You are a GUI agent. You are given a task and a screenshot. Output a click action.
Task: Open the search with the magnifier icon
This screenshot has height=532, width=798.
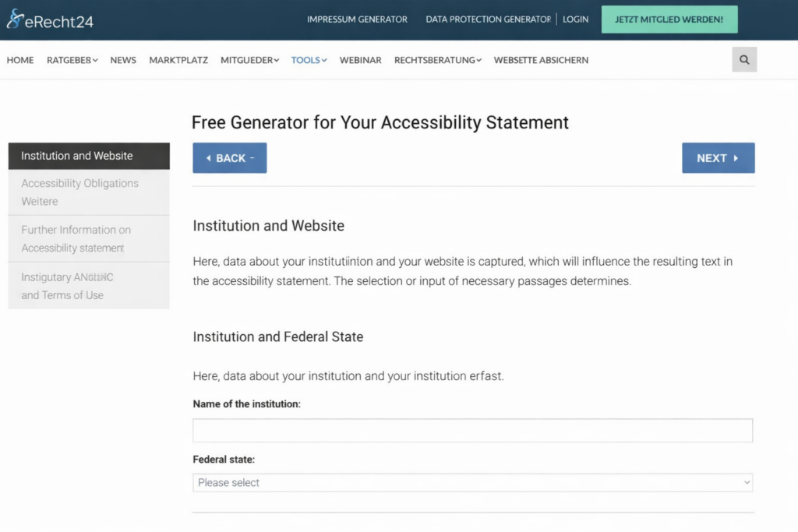point(743,59)
